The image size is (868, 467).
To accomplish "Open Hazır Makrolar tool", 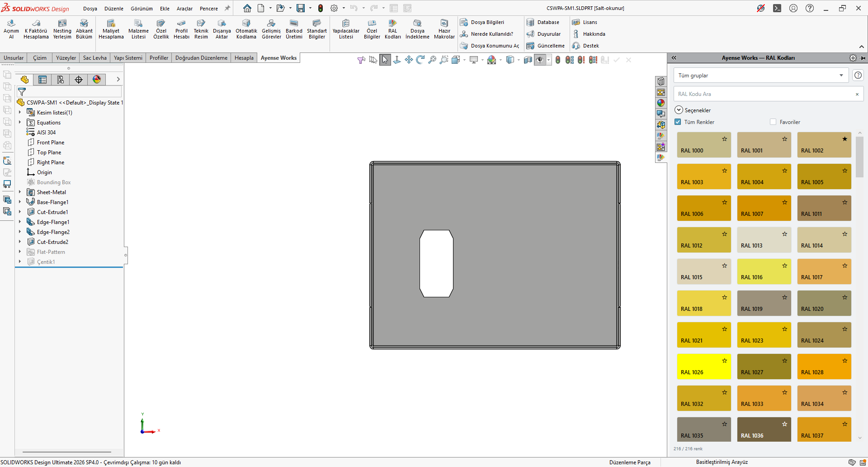I will click(444, 29).
